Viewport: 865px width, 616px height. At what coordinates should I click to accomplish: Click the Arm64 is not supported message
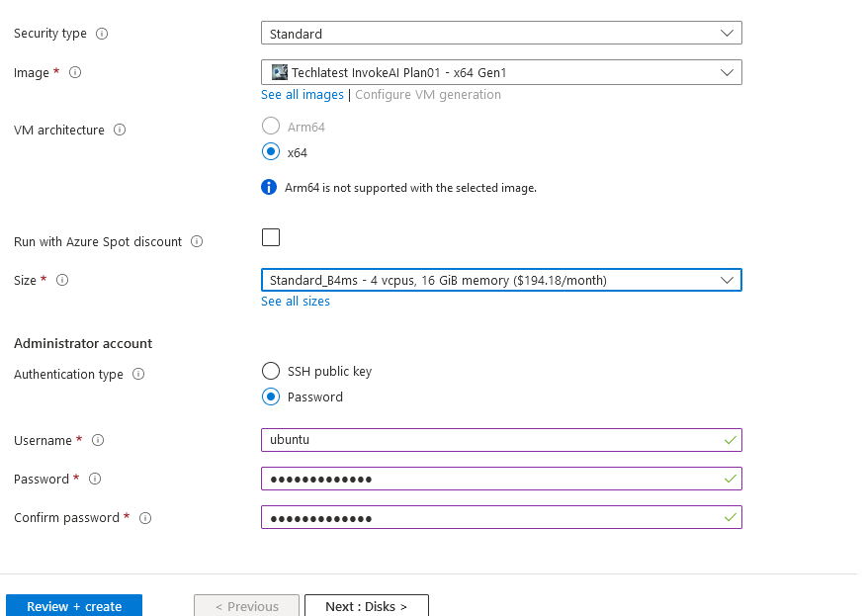click(x=410, y=188)
